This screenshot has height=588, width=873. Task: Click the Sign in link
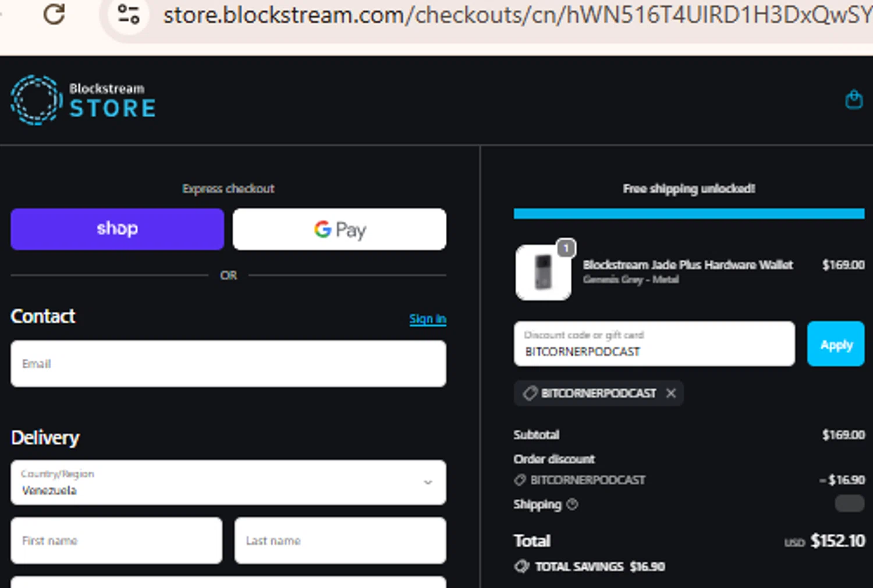click(428, 319)
